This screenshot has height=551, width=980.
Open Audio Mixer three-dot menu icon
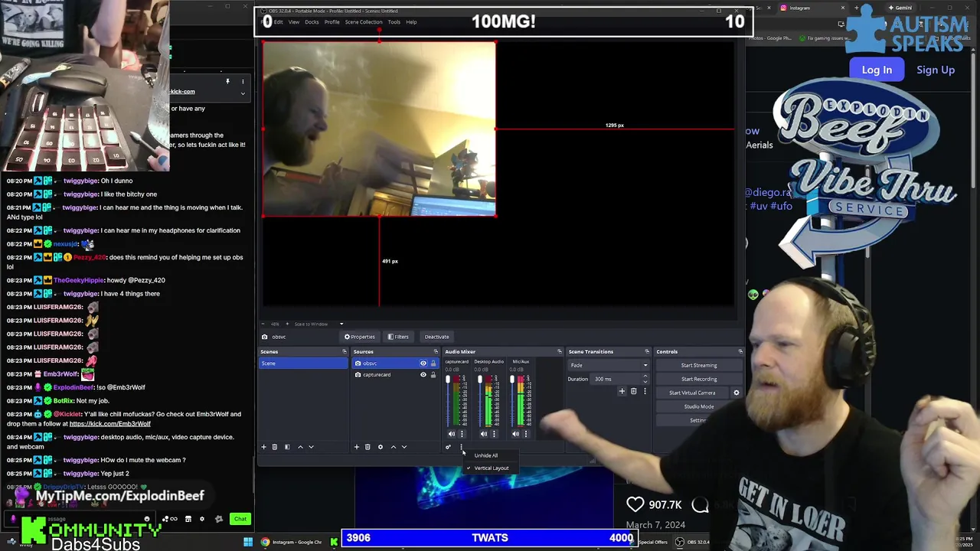click(x=461, y=447)
